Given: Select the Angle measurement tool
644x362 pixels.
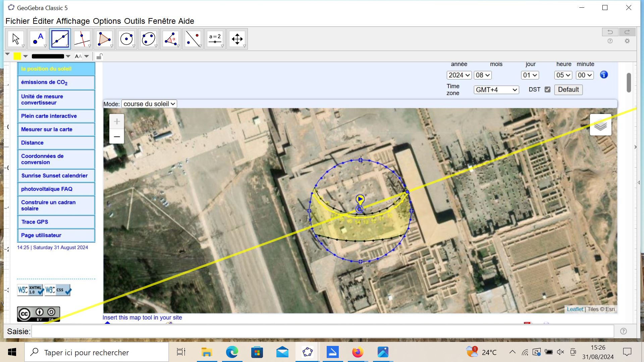Looking at the screenshot, I should click(171, 39).
